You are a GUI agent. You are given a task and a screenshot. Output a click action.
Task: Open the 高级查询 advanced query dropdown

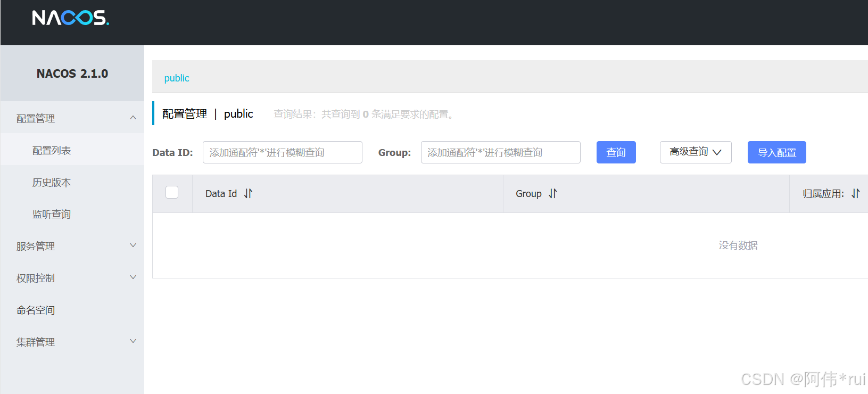696,152
